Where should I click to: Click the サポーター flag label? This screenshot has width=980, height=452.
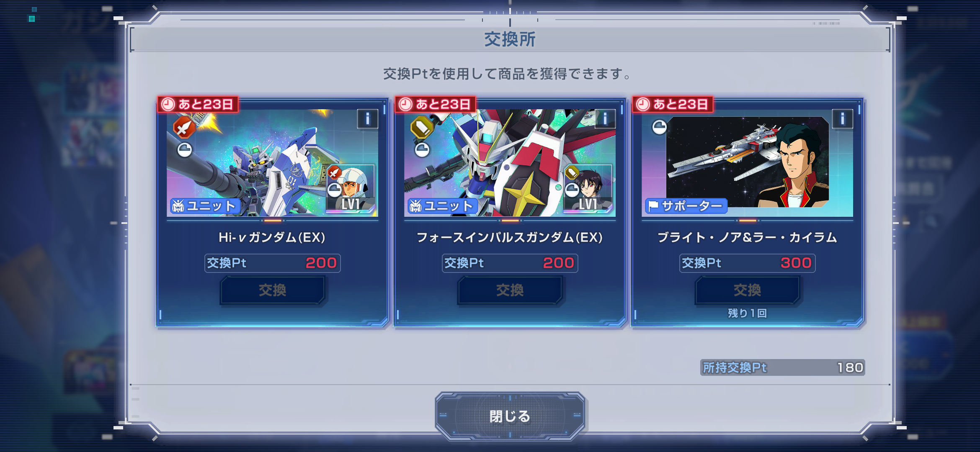point(686,206)
